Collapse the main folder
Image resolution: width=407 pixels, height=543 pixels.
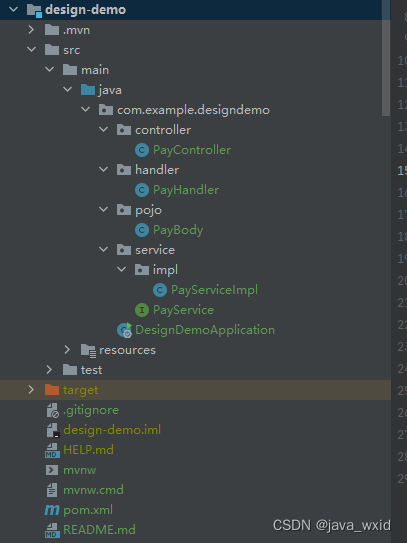click(x=50, y=70)
